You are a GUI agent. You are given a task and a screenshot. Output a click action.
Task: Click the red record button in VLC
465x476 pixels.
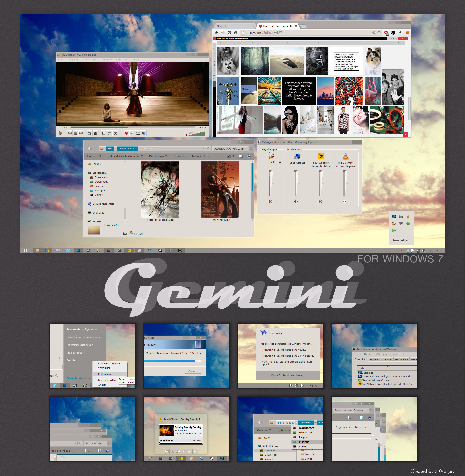[x=126, y=133]
